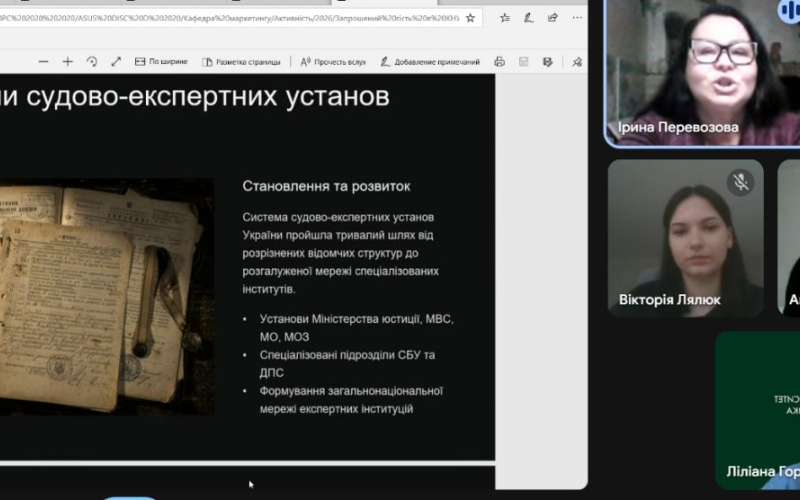
Task: Select the По ширине fit option
Action: [x=161, y=62]
